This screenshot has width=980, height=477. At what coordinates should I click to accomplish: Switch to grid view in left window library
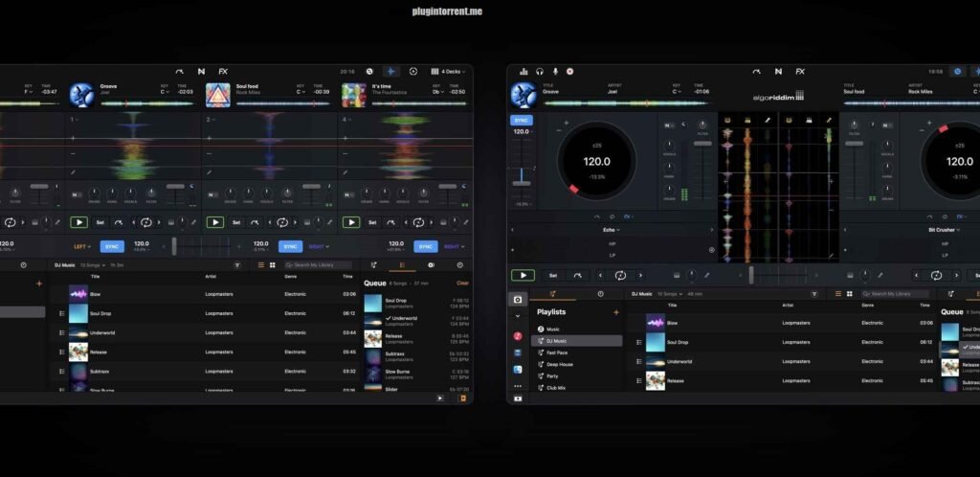point(273,265)
